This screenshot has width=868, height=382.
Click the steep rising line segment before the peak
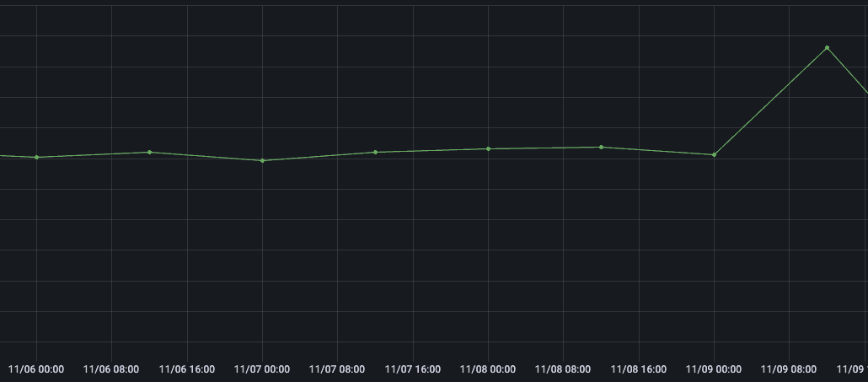[x=770, y=101]
